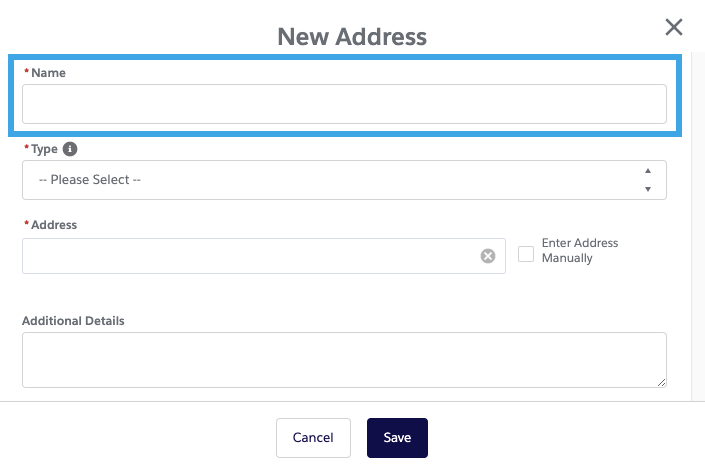Focus the Name text field
This screenshot has height=473, width=705.
pyautogui.click(x=343, y=104)
